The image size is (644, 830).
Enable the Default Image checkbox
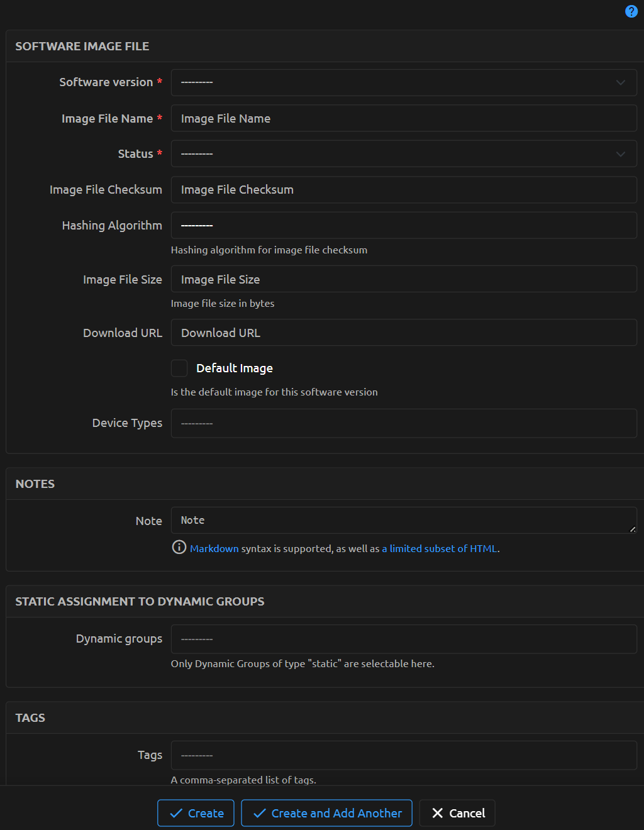coord(179,368)
